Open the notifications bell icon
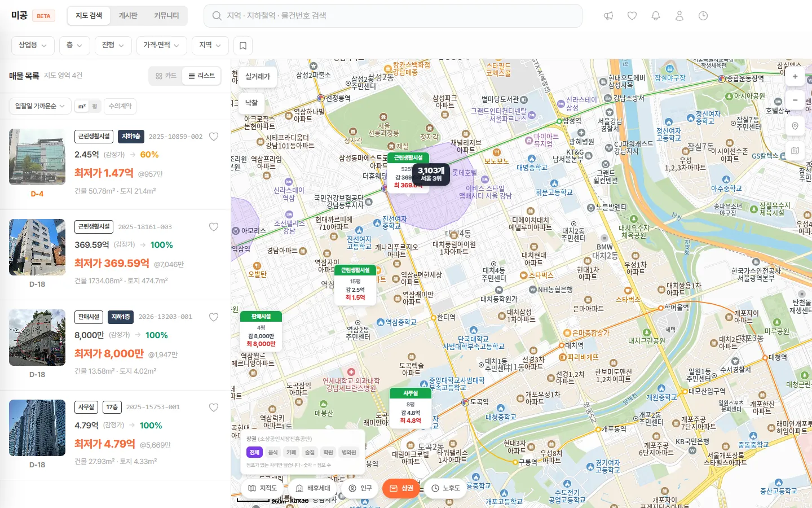Viewport: 812px width, 508px height. 656,16
